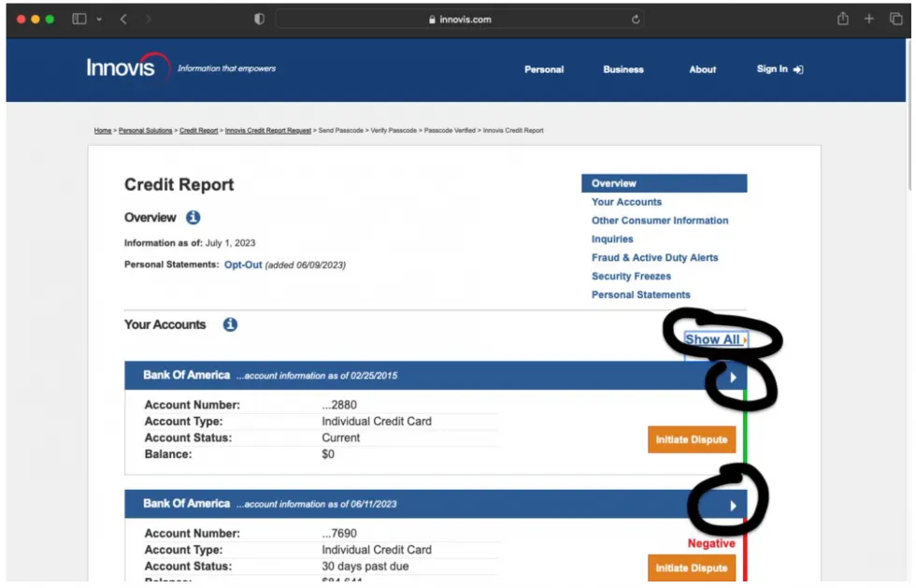Jump to Inquiries section link

tap(612, 239)
